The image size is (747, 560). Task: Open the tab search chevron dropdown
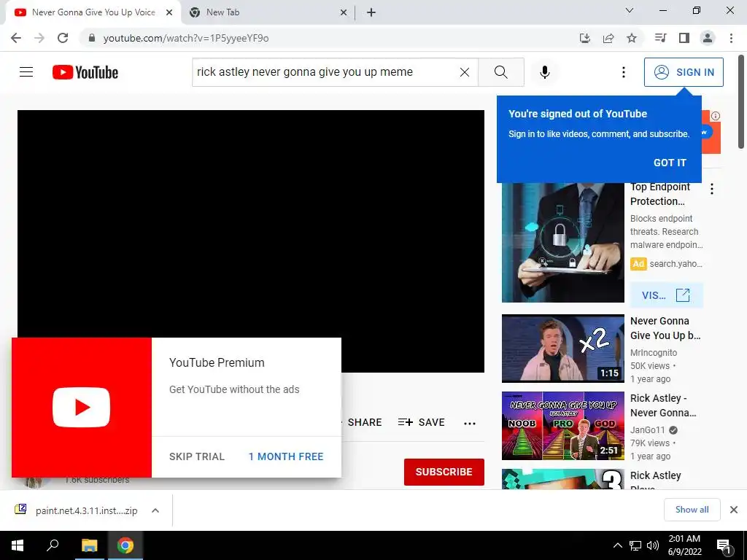pyautogui.click(x=630, y=10)
